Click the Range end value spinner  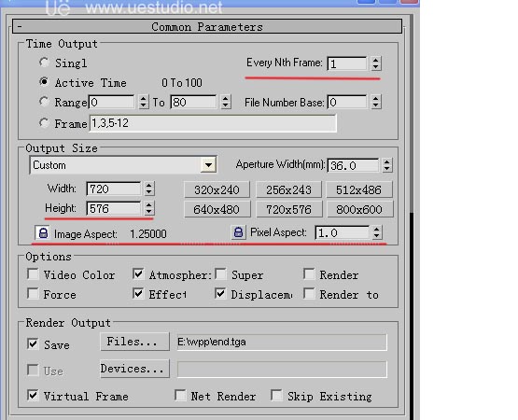(225, 102)
